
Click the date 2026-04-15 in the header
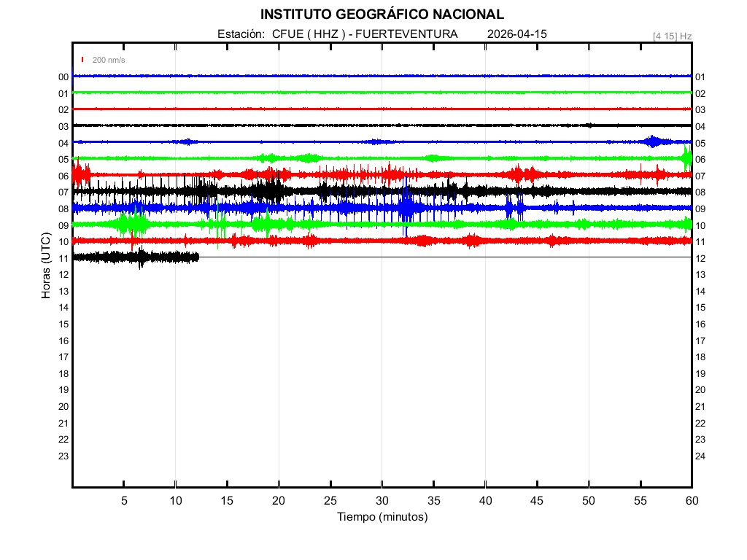click(516, 34)
